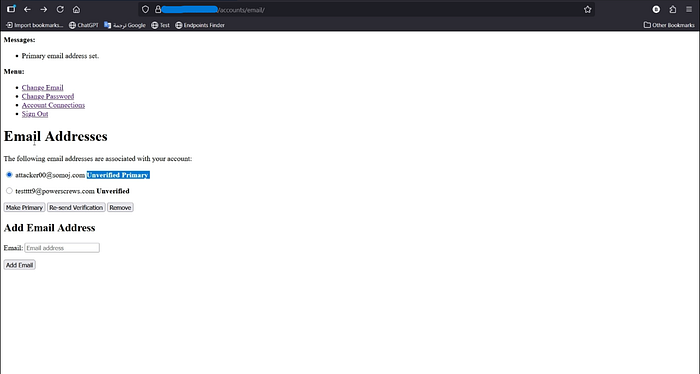Reload the current page

[60, 9]
